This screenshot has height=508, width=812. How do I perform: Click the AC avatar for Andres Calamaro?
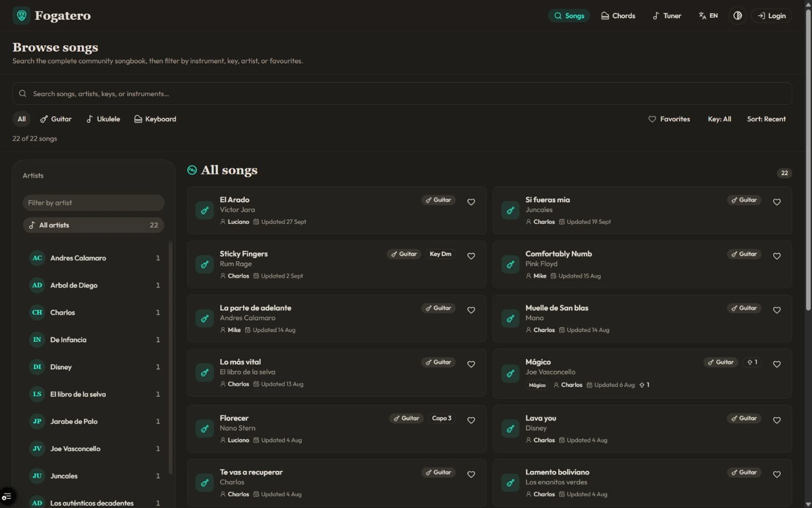(x=37, y=258)
